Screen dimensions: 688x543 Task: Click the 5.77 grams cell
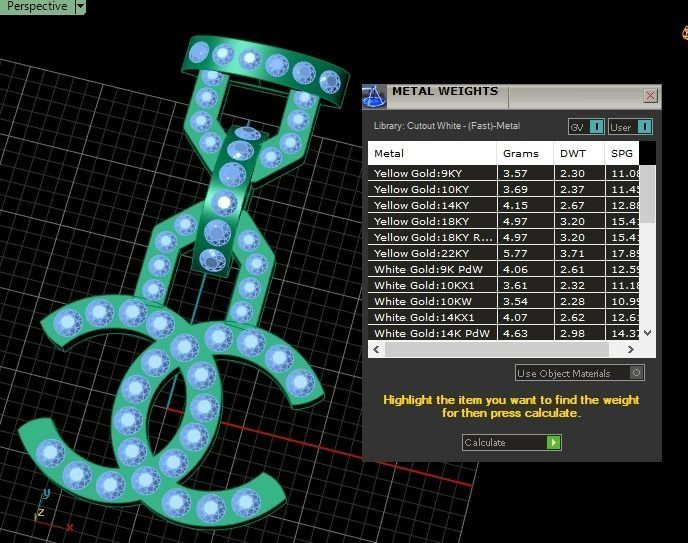[x=525, y=253]
